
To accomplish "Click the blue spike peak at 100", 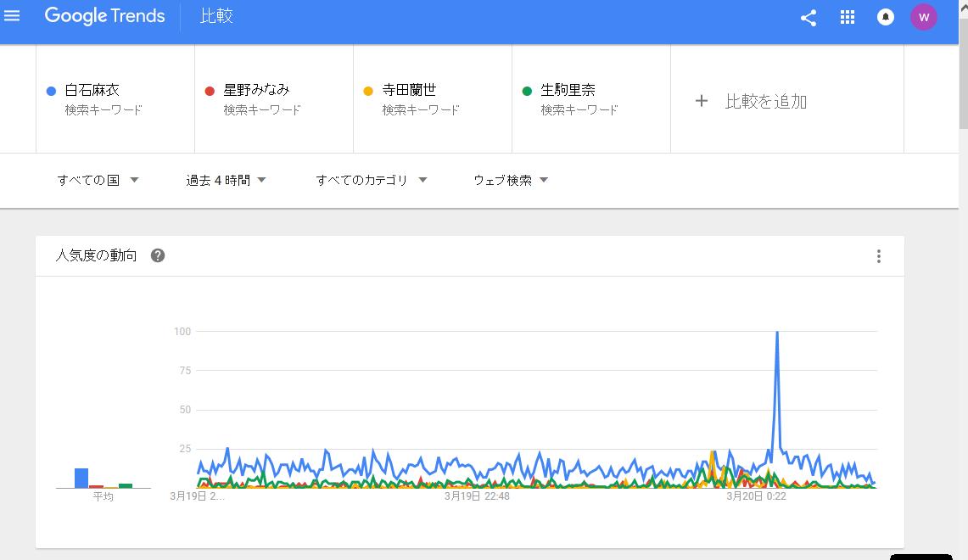I will tap(777, 332).
